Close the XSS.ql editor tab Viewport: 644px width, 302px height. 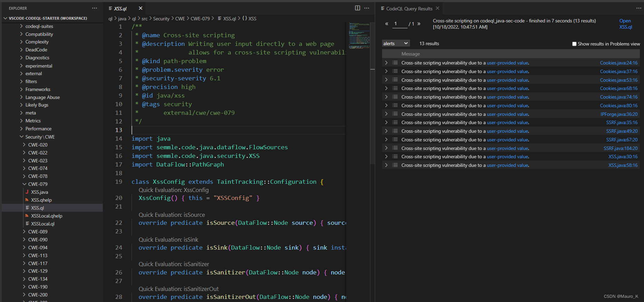(x=140, y=8)
